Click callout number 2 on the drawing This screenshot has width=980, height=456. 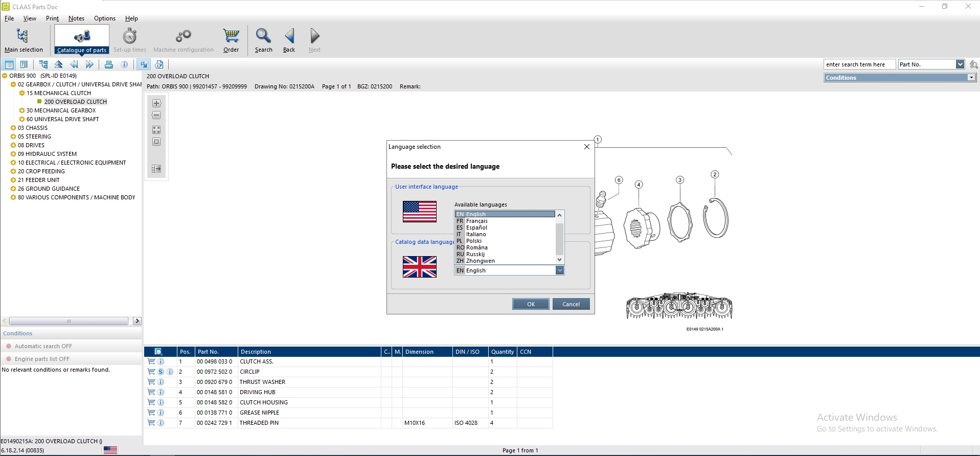tap(715, 174)
